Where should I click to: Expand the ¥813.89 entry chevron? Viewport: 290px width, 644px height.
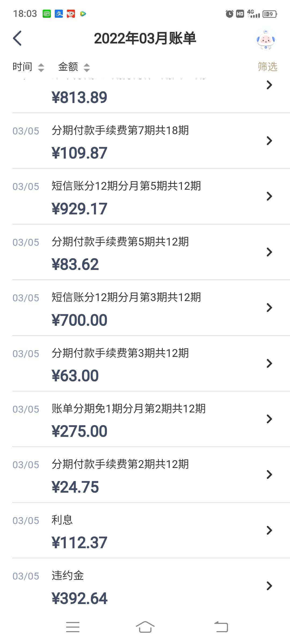click(x=269, y=85)
